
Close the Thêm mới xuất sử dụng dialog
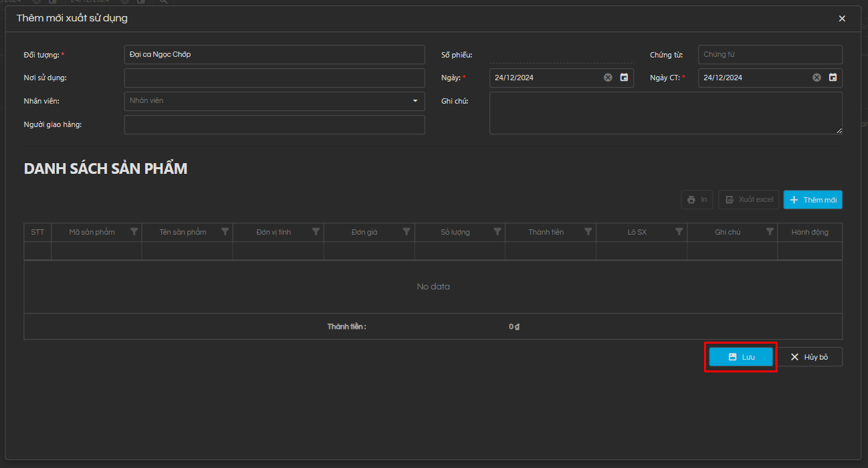point(842,19)
